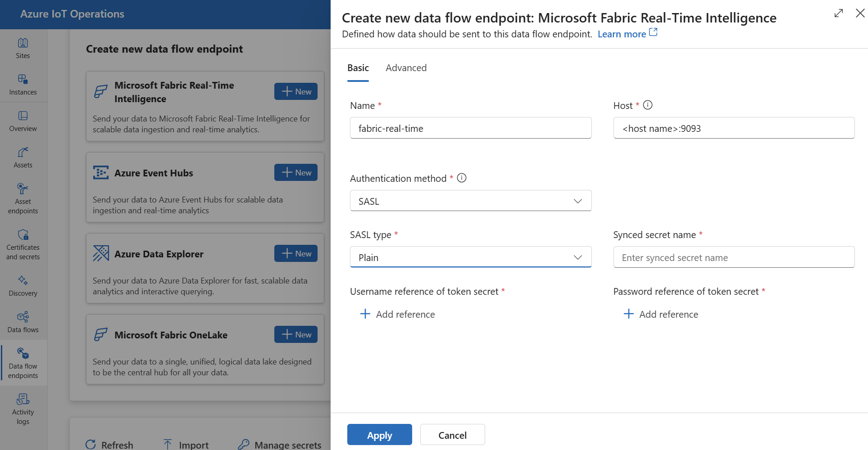This screenshot has width=868, height=450.
Task: Open the Learn more link
Action: point(622,33)
